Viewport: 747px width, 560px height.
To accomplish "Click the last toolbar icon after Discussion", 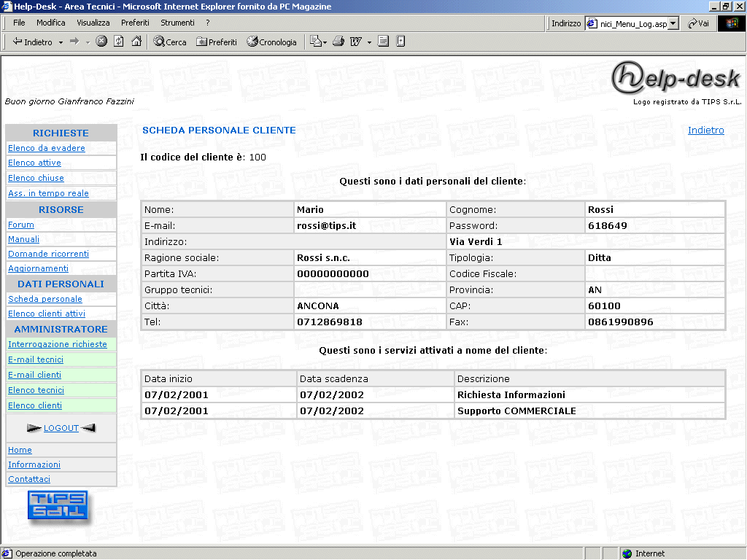I will click(x=400, y=42).
